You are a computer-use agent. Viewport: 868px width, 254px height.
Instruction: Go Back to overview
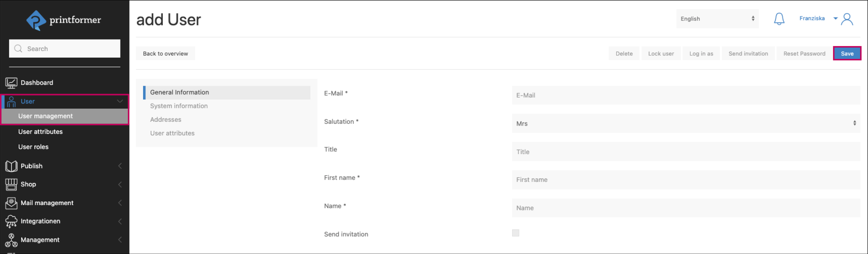[x=165, y=53]
